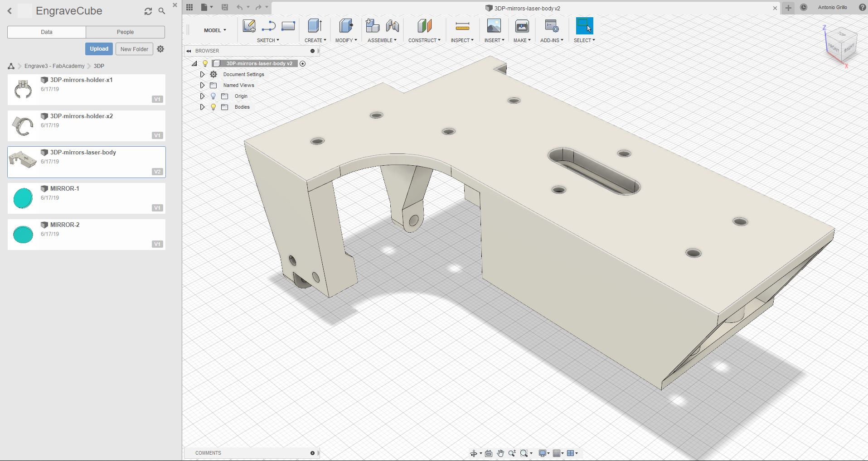Select the Pan hand tool
This screenshot has height=461, width=868.
[500, 453]
